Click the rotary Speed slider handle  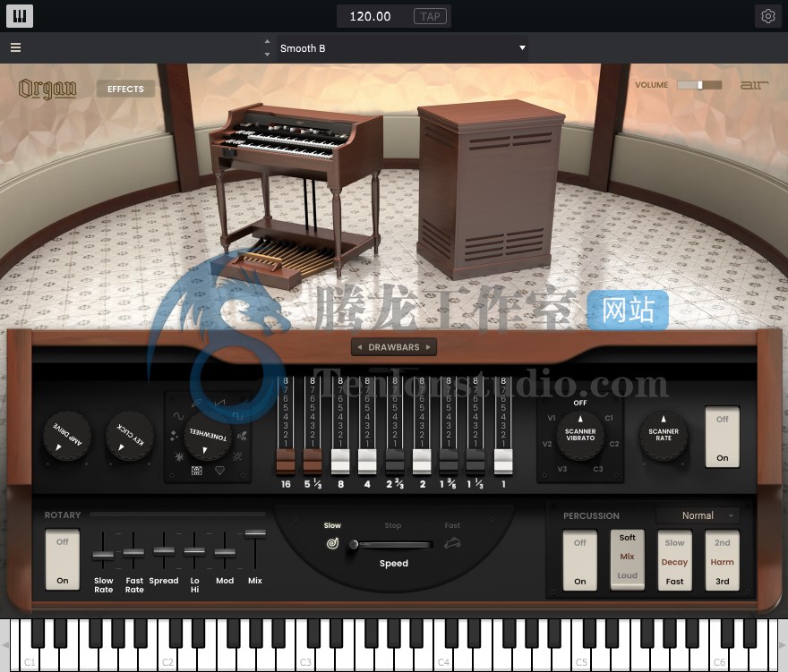pos(354,544)
